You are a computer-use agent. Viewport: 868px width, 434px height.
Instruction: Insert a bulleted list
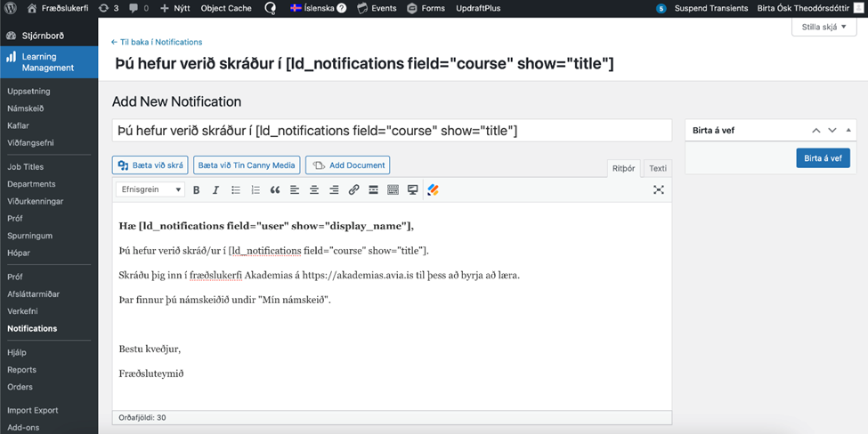236,189
